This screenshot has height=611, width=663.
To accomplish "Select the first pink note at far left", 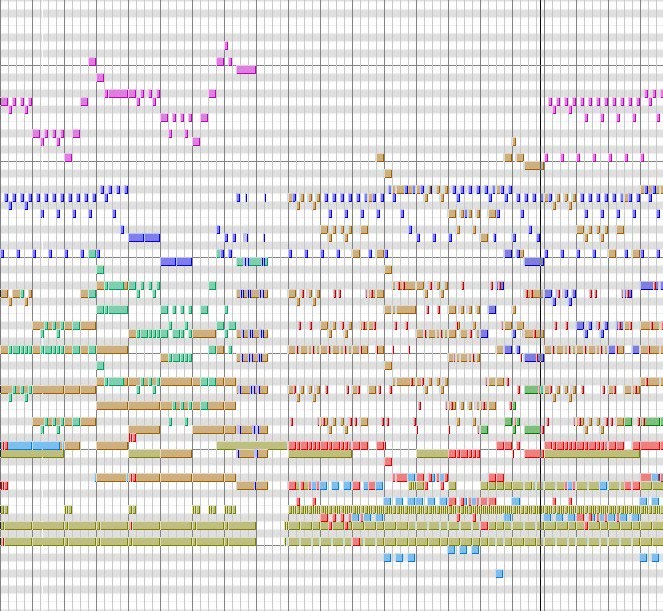I will [4, 101].
